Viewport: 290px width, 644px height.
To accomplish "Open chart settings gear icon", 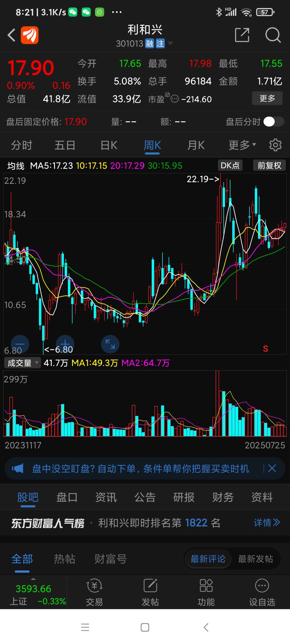I will tap(275, 145).
